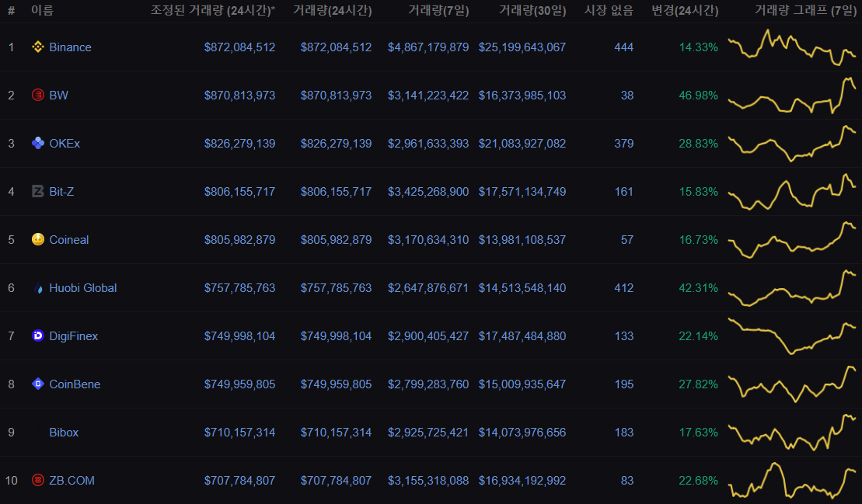The width and height of the screenshot is (862, 504).
Task: Open the Bibox exchange link
Action: (x=64, y=433)
